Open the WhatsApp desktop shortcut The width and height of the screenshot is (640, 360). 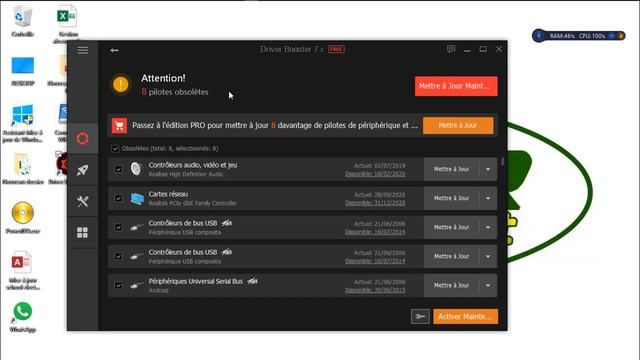pyautogui.click(x=22, y=317)
